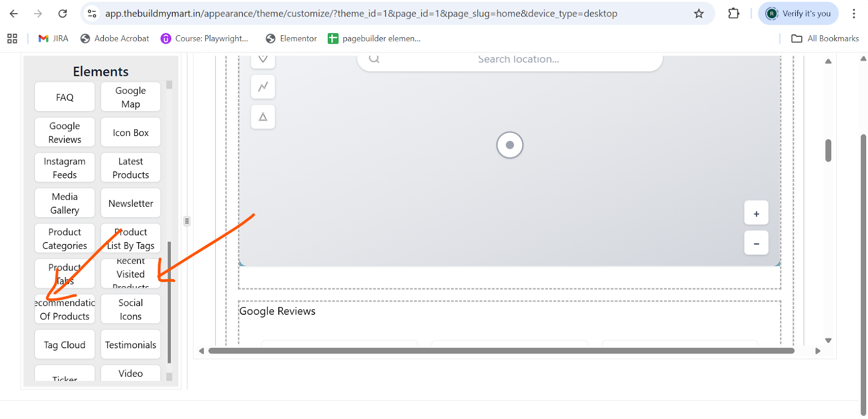Bookmark this page with the star icon
Screen dimensions: 868x419
point(699,14)
